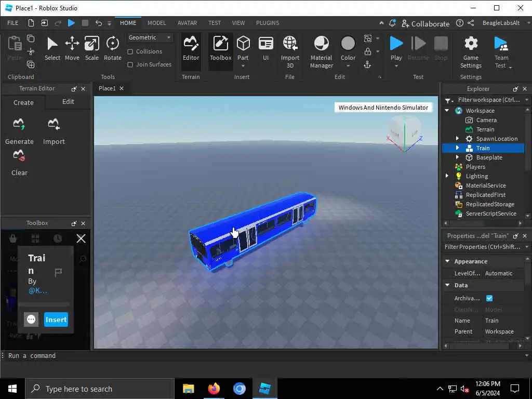The image size is (532, 399).
Task: Enable the Join Surfaces checkbox
Action: click(x=130, y=64)
